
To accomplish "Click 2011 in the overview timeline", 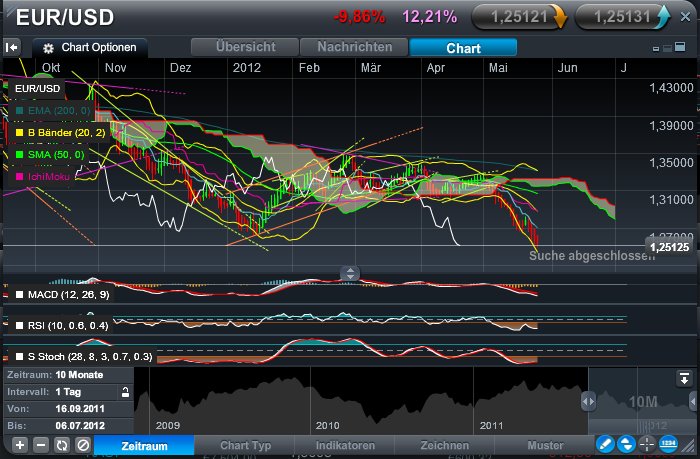I will pyautogui.click(x=492, y=426).
